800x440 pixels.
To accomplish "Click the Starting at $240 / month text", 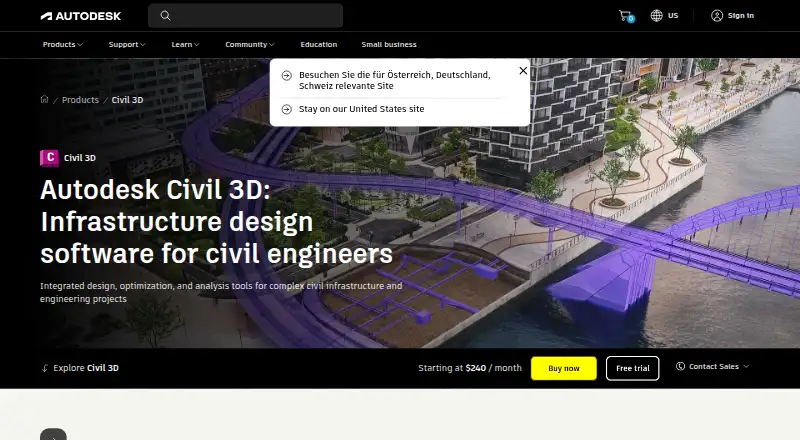I will tap(470, 368).
